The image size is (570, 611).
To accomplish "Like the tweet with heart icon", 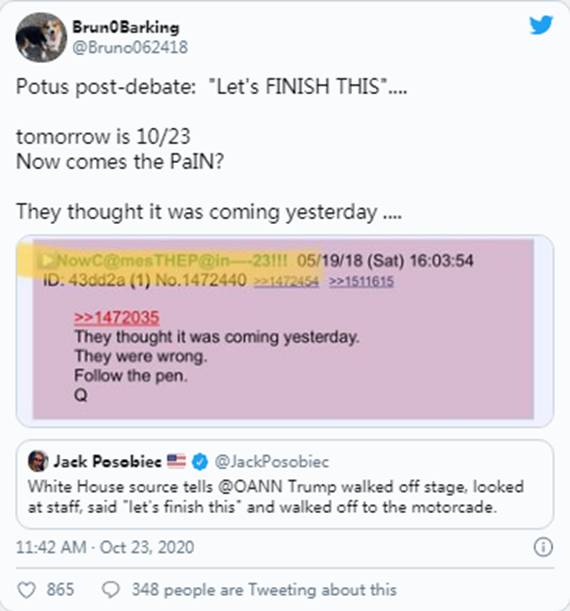I will coord(26,590).
